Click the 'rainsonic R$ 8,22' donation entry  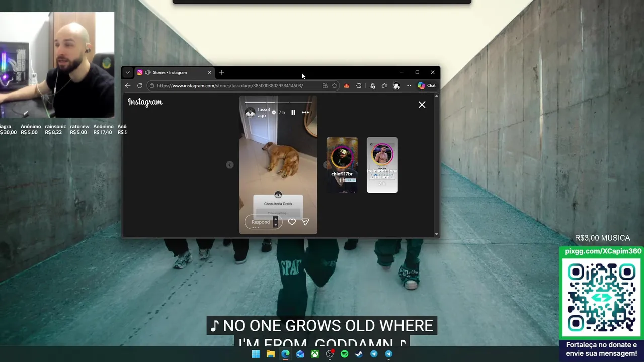[55, 130]
